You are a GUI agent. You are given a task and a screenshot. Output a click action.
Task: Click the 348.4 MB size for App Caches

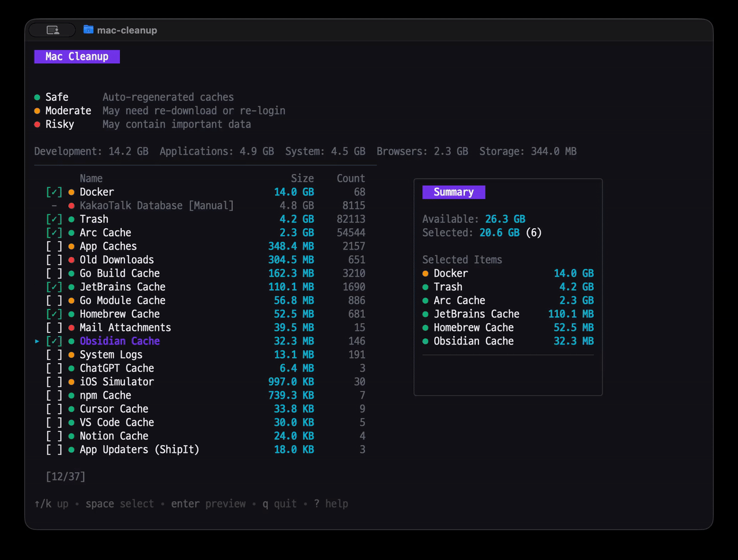click(x=291, y=246)
